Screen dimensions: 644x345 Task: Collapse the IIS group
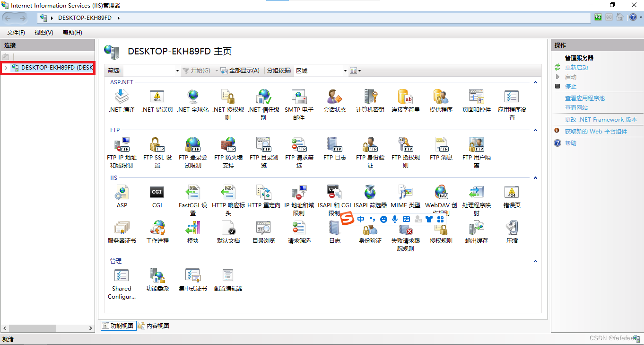pos(535,178)
